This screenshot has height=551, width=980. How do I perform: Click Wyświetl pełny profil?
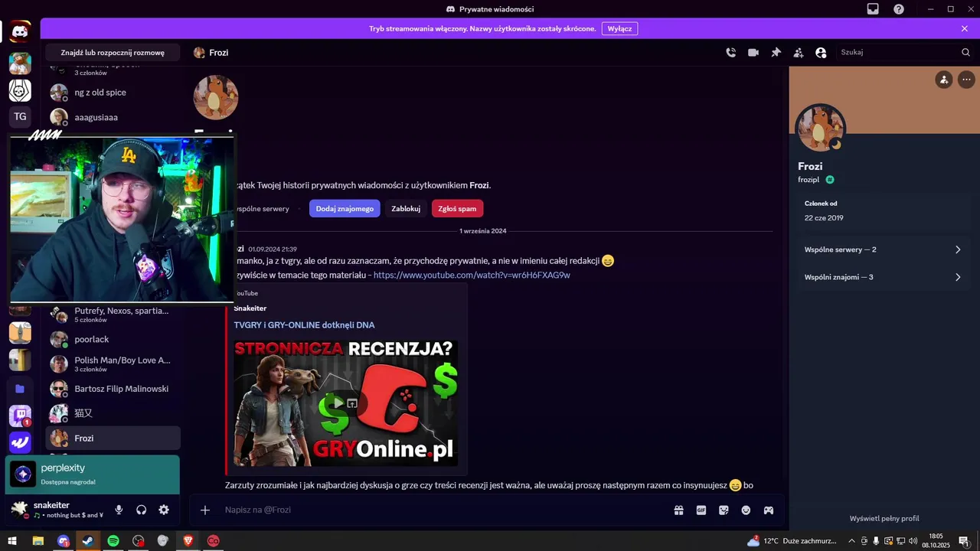pos(884,518)
